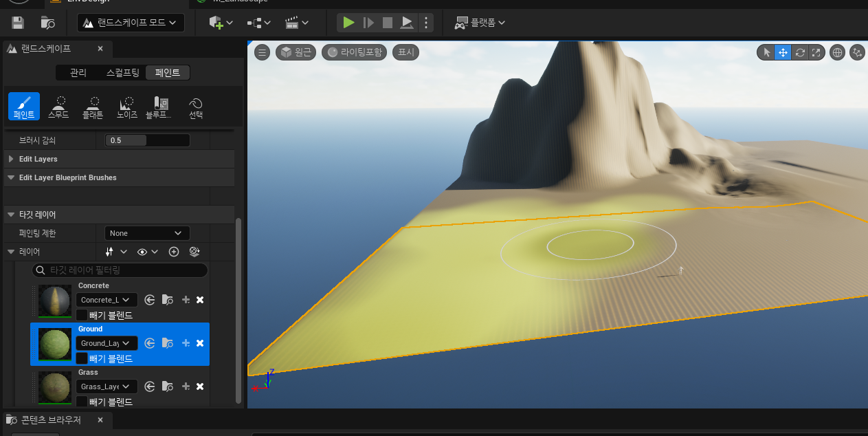Close the 랜드스케이프 panel tab
Image resolution: width=868 pixels, height=436 pixels.
(100, 49)
